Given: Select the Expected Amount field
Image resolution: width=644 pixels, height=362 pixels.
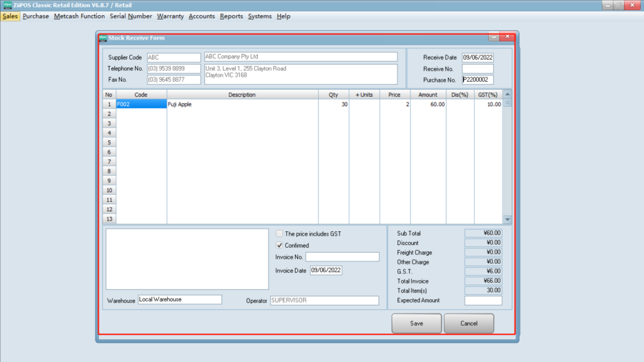Looking at the screenshot, I should (483, 301).
